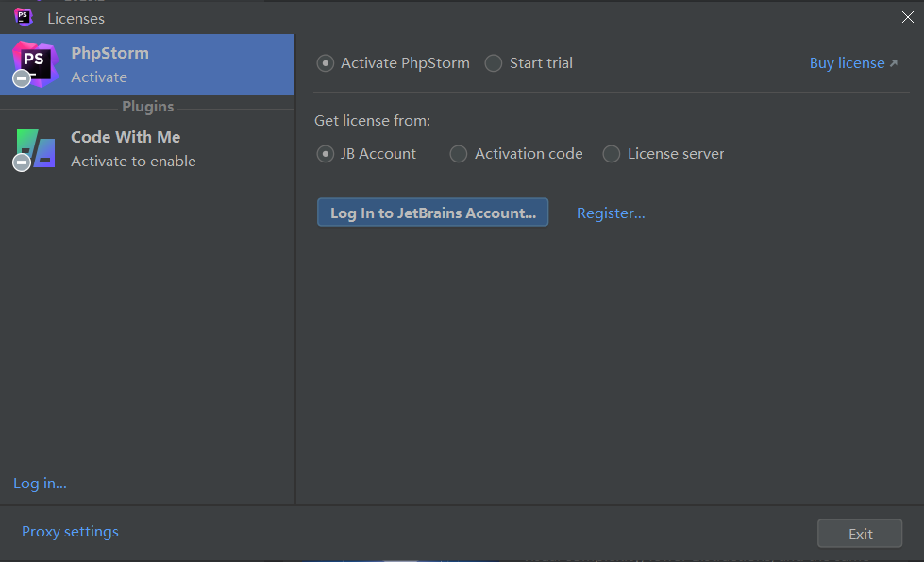Screen dimensions: 924x562
Task: Click the minus badge on PhpStorm icon
Action: [x=21, y=79]
